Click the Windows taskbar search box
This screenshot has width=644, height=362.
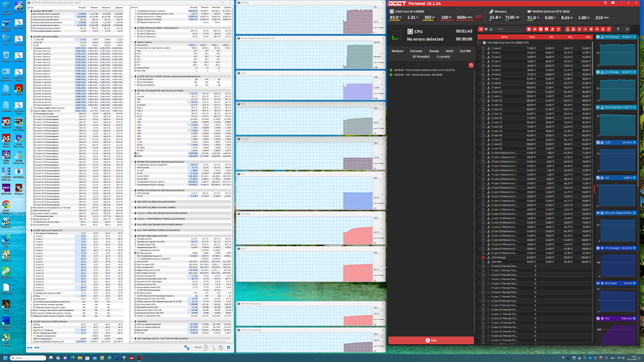28,358
